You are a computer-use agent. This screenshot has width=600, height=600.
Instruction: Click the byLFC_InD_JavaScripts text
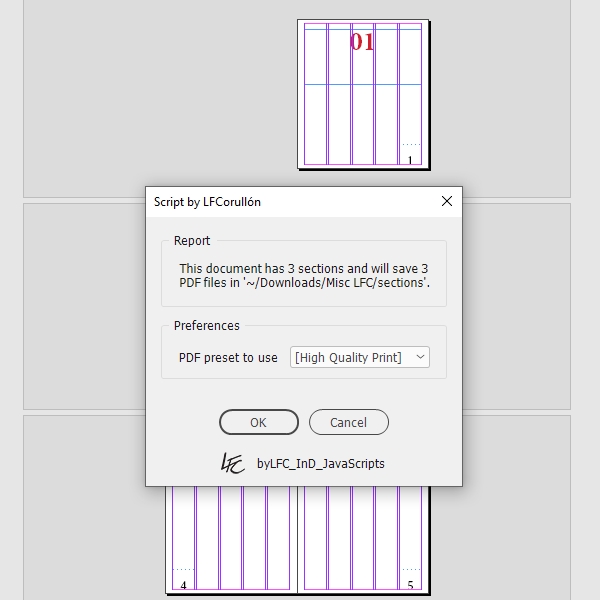point(321,463)
